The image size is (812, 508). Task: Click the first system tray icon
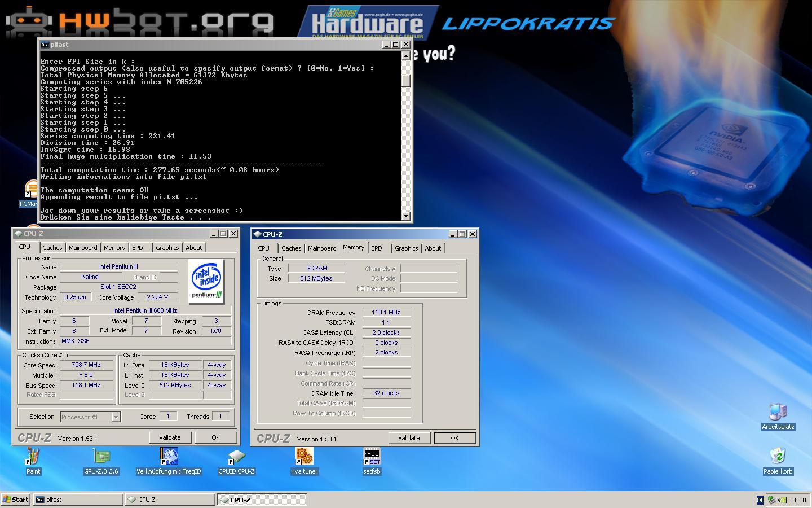[771, 500]
